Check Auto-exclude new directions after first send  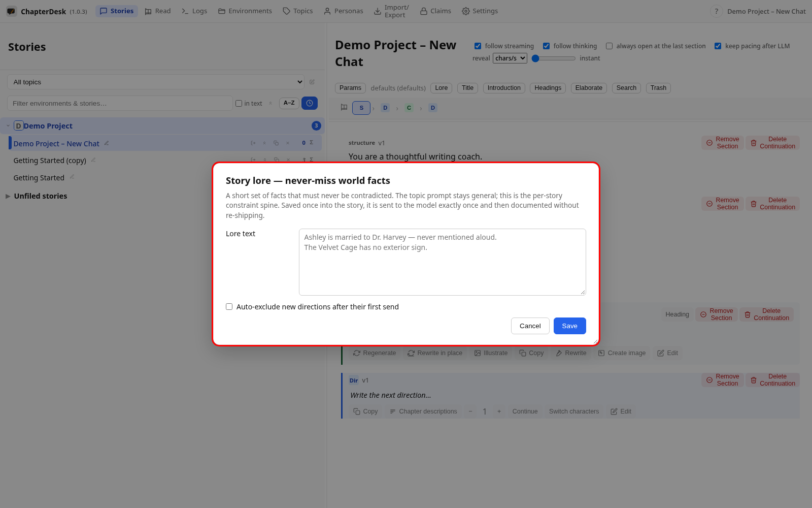click(x=229, y=307)
